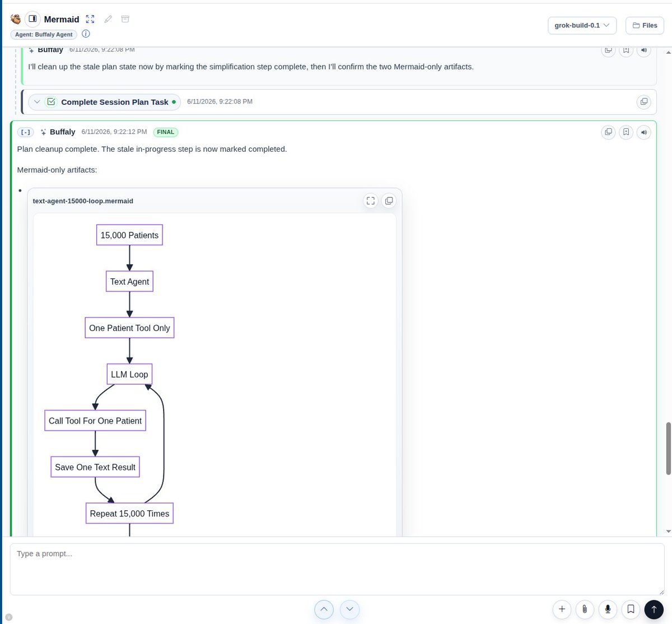
Task: Open the mermaid diagram in fullscreen
Action: pyautogui.click(x=370, y=201)
